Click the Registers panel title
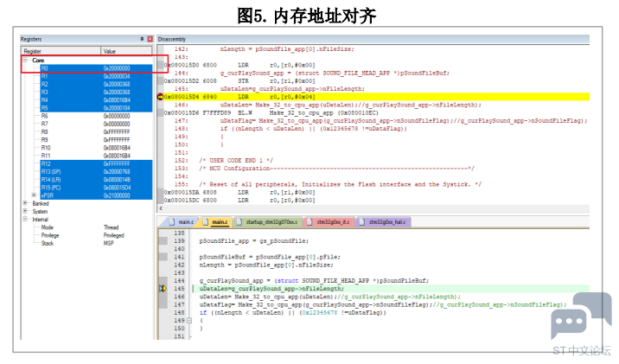The height and width of the screenshot is (364, 619). tap(31, 39)
